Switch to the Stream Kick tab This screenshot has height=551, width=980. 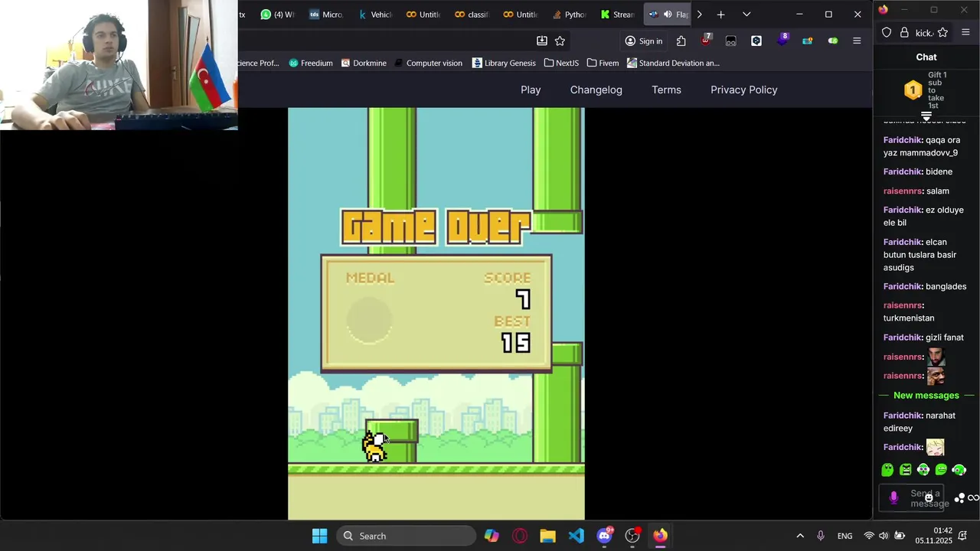click(617, 15)
